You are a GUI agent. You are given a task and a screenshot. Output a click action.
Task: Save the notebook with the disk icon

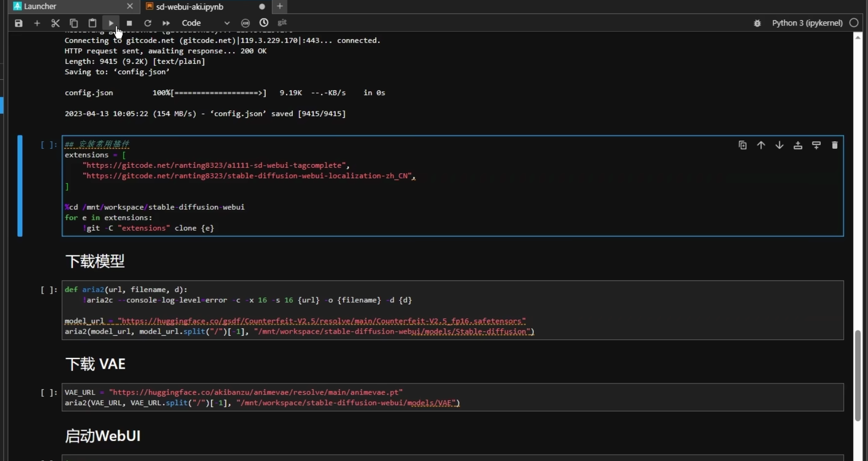pos(19,23)
